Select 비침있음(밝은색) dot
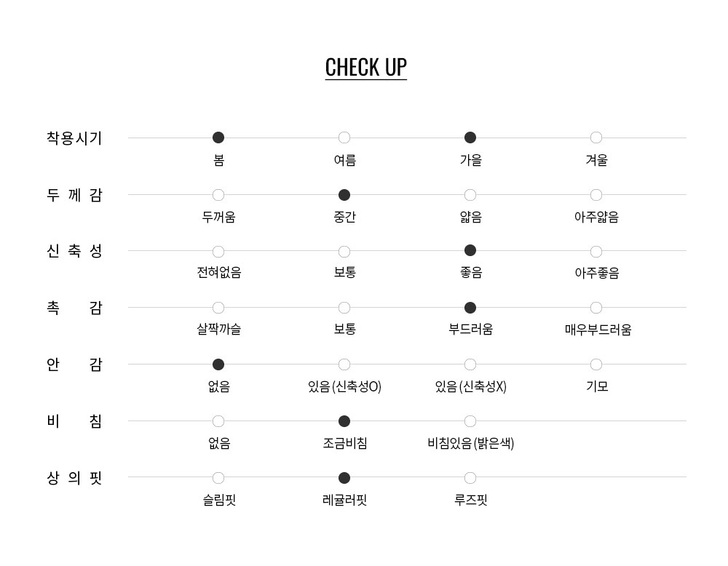Screen dimensions: 728x566 [470, 421]
